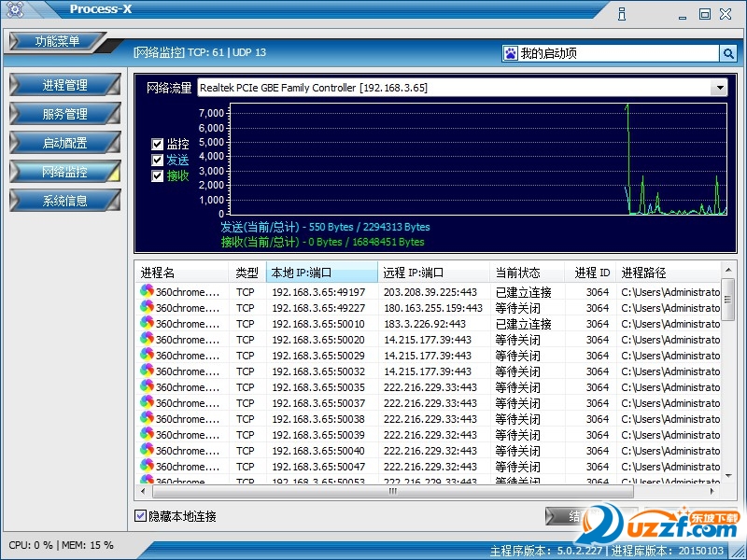This screenshot has width=747, height=560.
Task: Click the horizontal scrollbar of connection list
Action: (392, 491)
